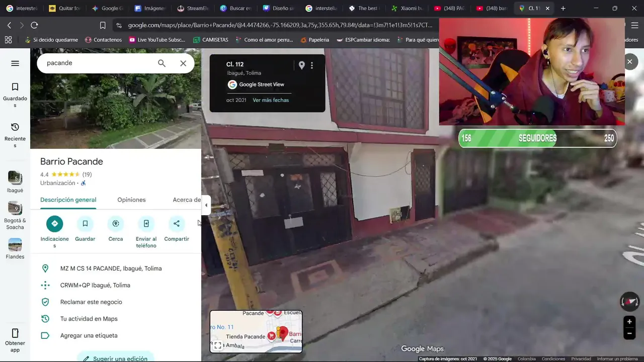644x362 pixels.
Task: Clear the pacande search with X
Action: tap(183, 63)
